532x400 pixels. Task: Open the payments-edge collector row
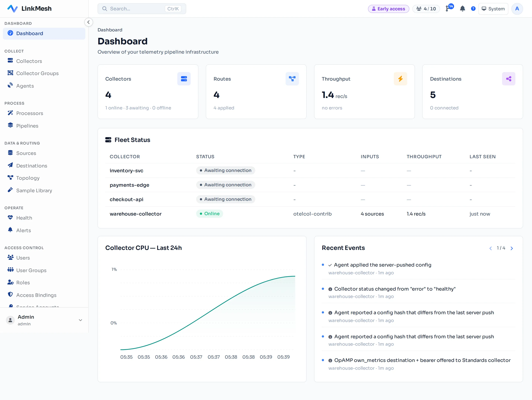coord(310,185)
